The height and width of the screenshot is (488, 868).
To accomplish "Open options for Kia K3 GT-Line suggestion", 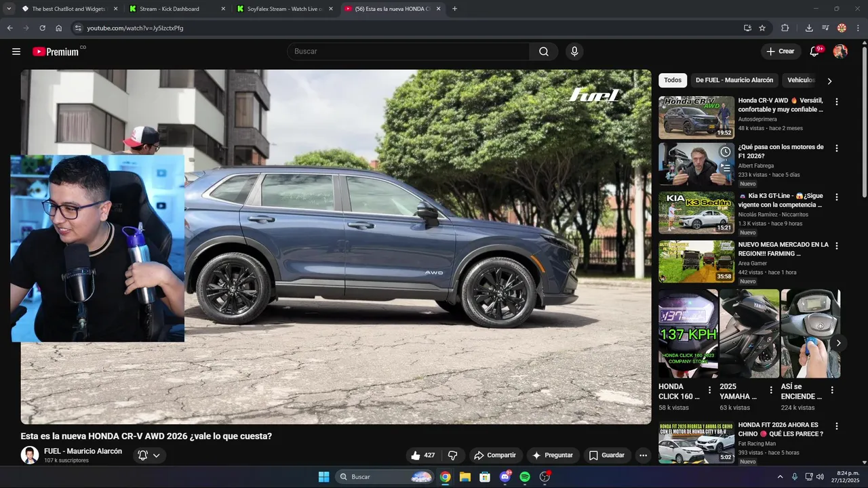I will 836,197.
